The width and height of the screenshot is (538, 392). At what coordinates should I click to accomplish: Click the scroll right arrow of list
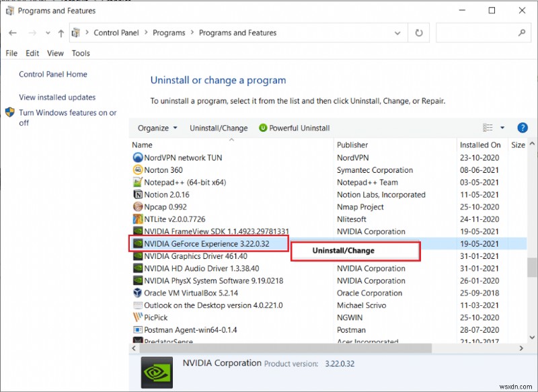pos(522,348)
